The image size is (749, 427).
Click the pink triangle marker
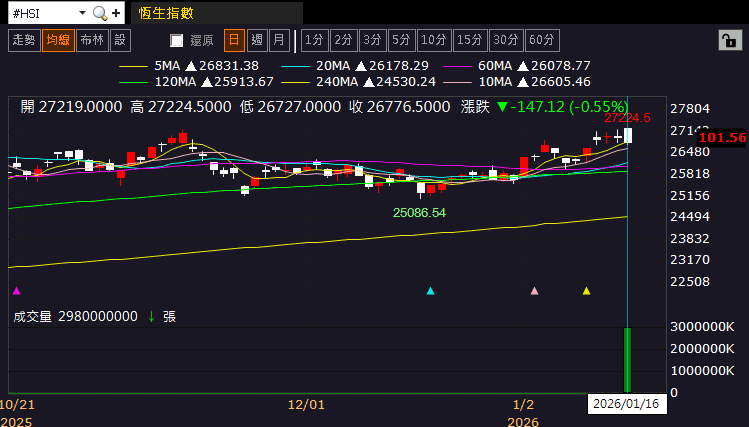coord(535,291)
